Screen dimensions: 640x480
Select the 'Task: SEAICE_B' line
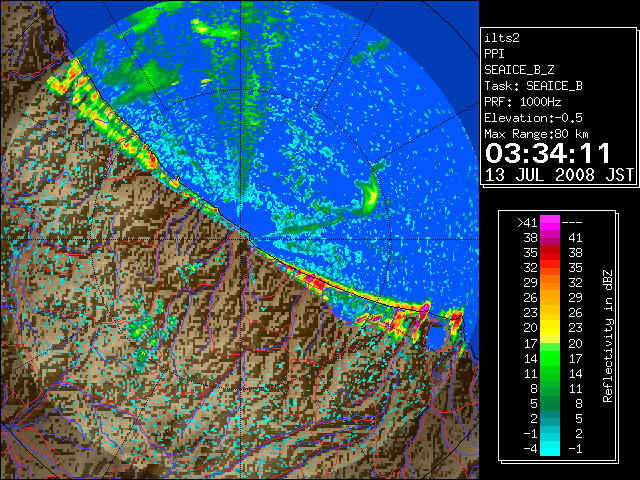[x=533, y=86]
